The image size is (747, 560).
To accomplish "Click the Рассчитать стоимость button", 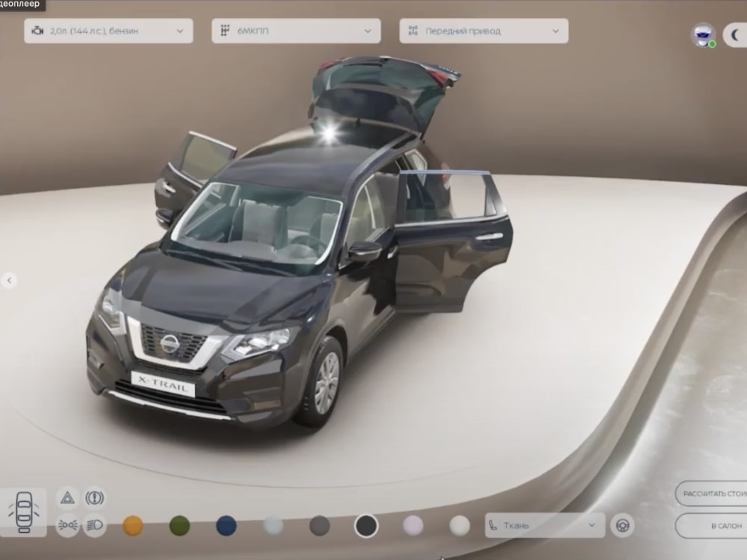I will click(x=711, y=494).
